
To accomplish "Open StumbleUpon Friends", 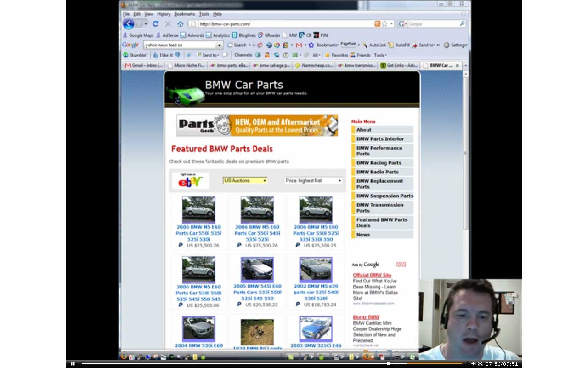I will [x=360, y=55].
